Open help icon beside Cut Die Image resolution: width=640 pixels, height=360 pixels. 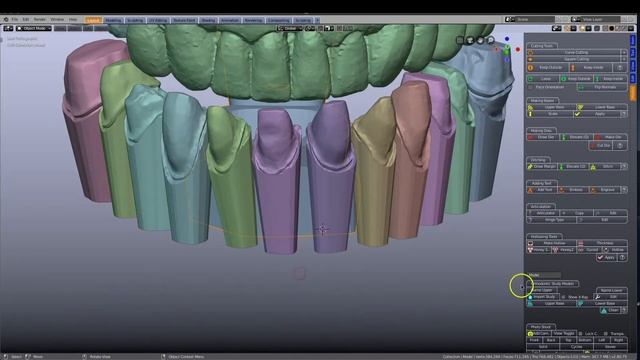(x=620, y=145)
